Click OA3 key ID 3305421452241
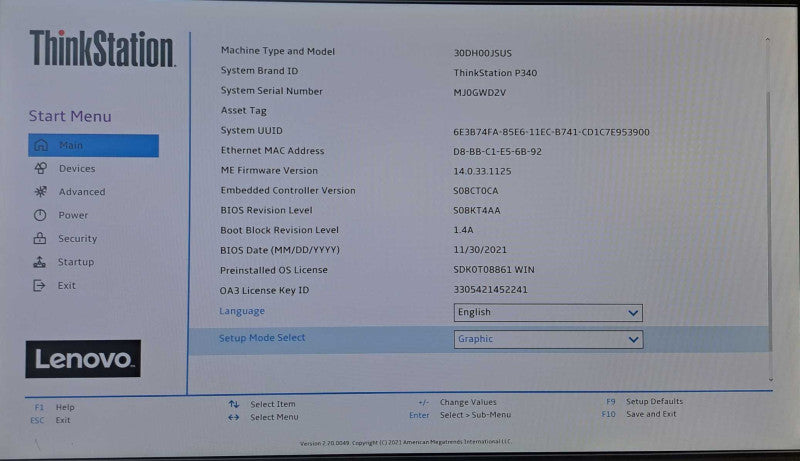This screenshot has width=800, height=461. (x=490, y=290)
